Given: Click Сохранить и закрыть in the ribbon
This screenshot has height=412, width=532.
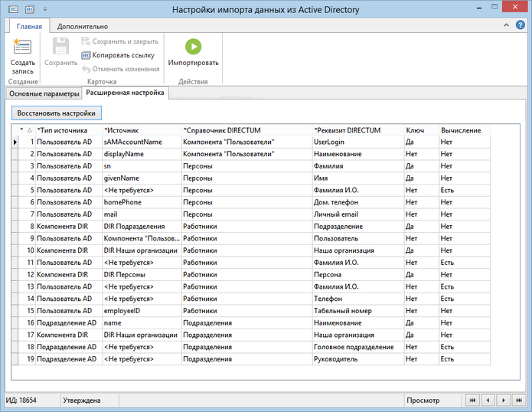Looking at the screenshot, I should pyautogui.click(x=120, y=41).
